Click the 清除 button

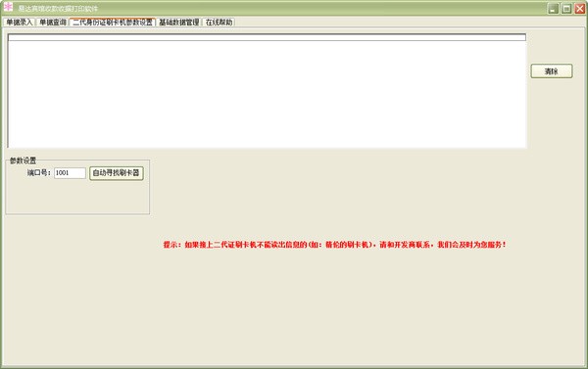click(x=551, y=70)
